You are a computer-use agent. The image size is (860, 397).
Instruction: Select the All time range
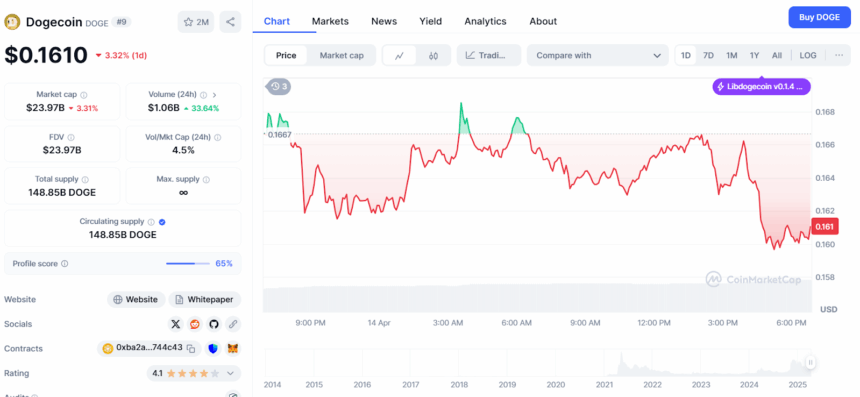[777, 55]
